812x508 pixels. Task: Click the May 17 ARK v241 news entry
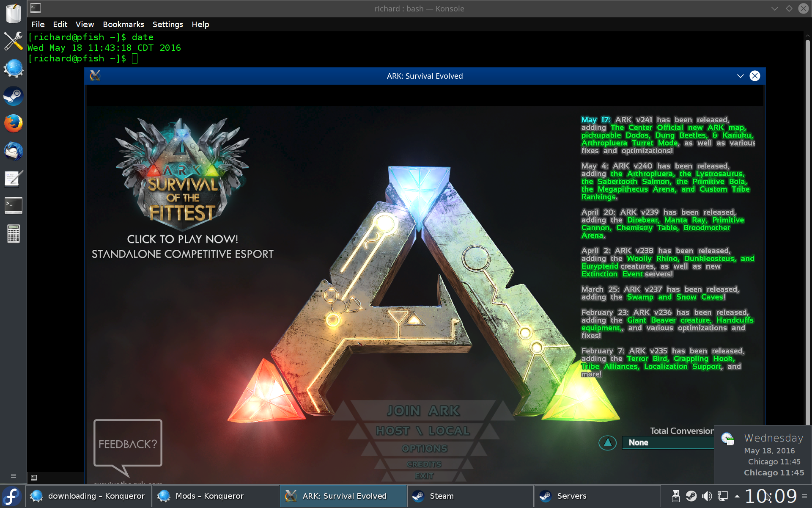click(x=668, y=135)
